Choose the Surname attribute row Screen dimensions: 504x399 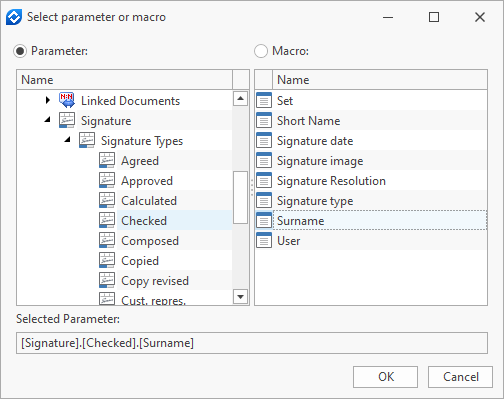click(x=371, y=220)
